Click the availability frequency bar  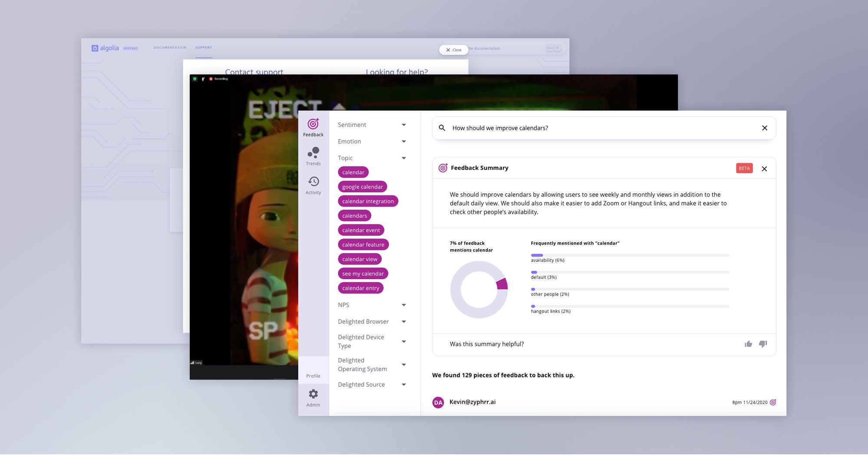tap(629, 255)
